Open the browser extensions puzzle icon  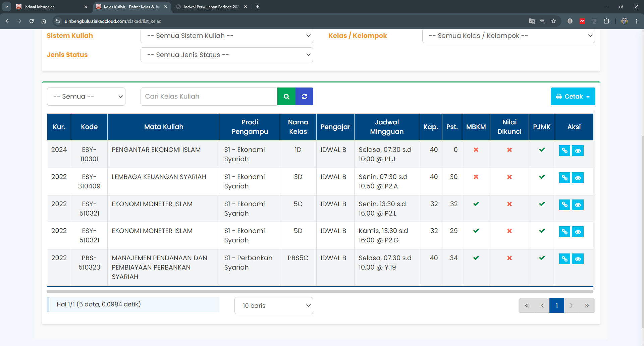[606, 21]
